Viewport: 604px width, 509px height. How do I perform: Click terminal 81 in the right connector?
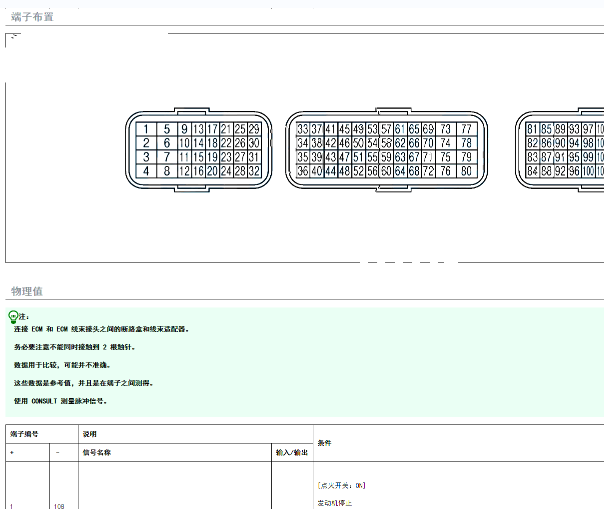pyautogui.click(x=532, y=129)
